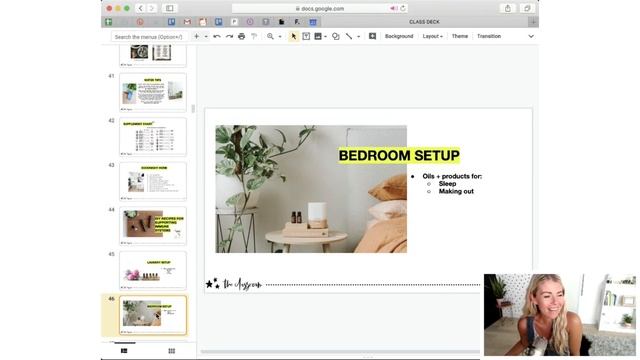This screenshot has height=360, width=640.
Task: Click the new slide plus button
Action: 196,36
